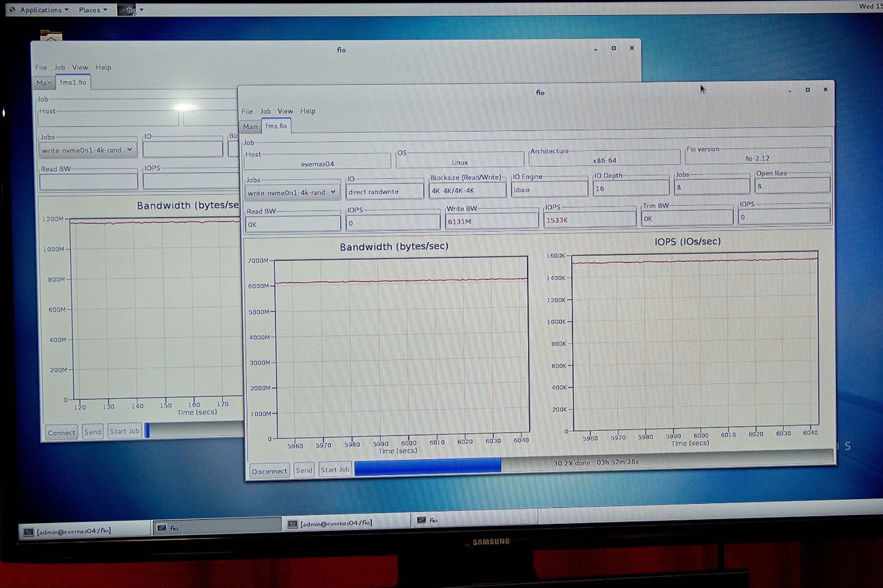Viewport: 883px width, 588px height.
Task: Open the File menu in front fio window
Action: [x=247, y=111]
